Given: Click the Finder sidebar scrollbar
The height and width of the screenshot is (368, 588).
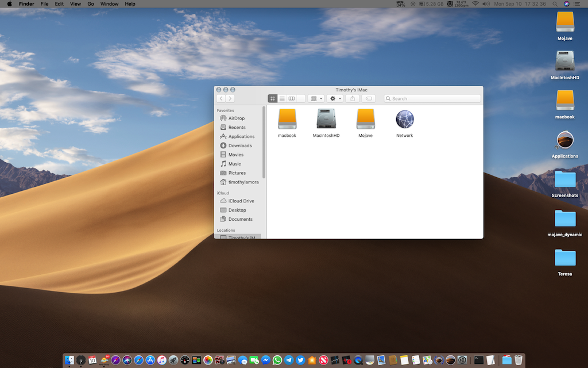Looking at the screenshot, I should coord(264,143).
